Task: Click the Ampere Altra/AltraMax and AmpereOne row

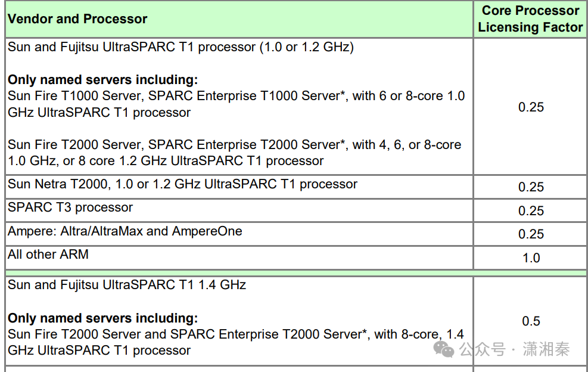Action: coord(125,231)
